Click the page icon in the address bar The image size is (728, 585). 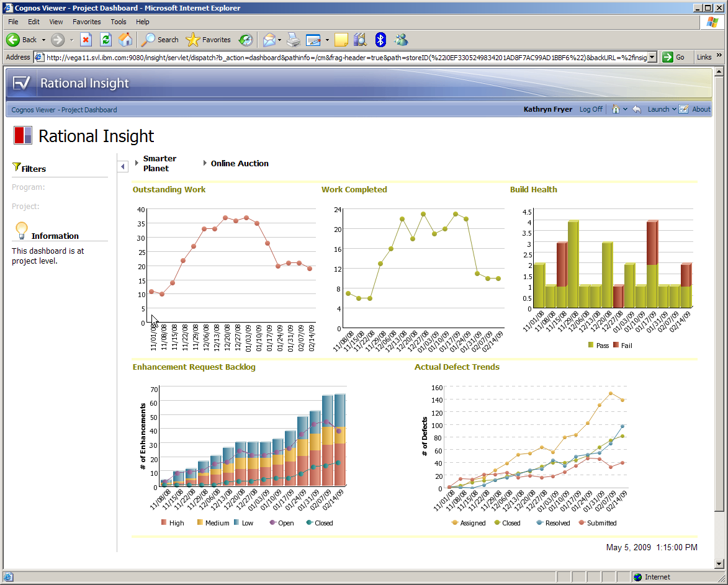40,57
